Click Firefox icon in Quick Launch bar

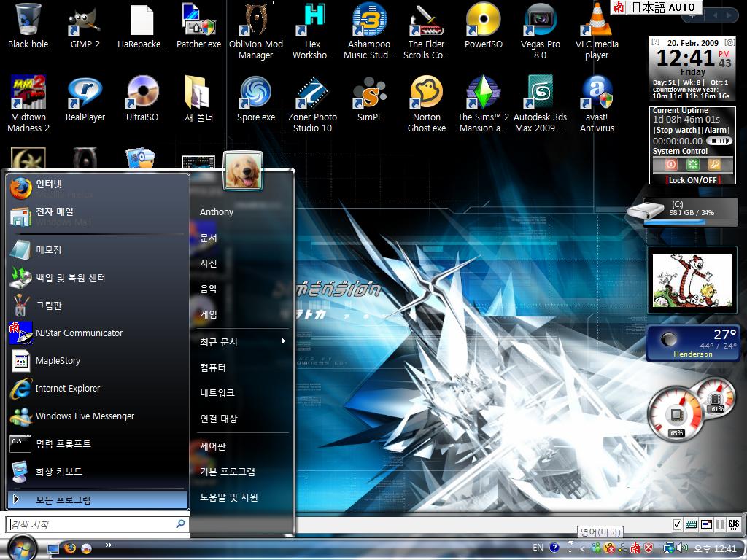(x=70, y=548)
